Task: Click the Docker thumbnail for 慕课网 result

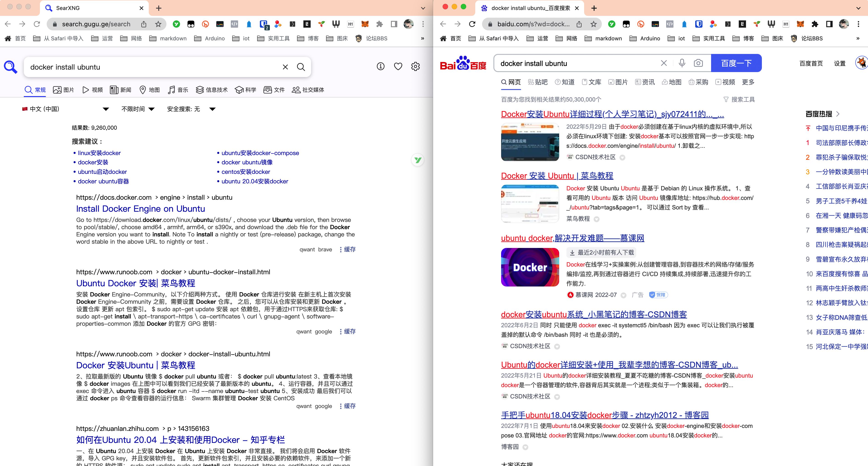Action: coord(530,267)
